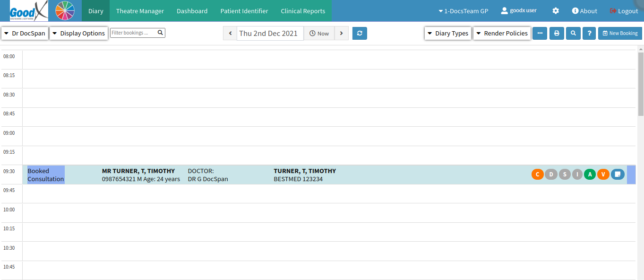Open the booking note icon
Screen dimensions: 644x280
[x=618, y=175]
